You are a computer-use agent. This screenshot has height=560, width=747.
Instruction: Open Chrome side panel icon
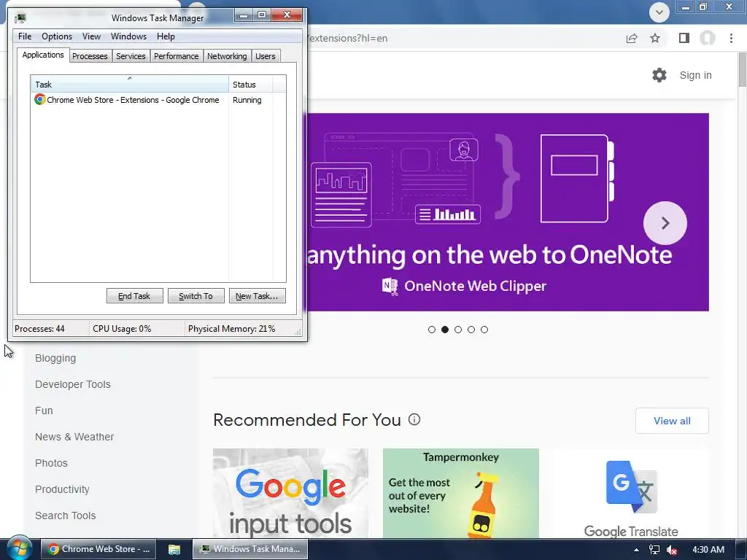684,38
